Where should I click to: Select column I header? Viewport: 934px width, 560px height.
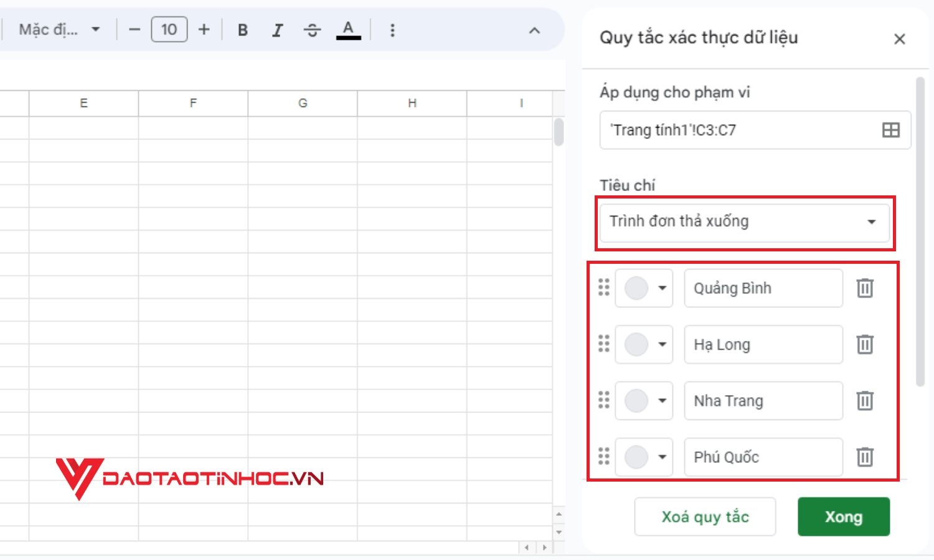tap(510, 103)
